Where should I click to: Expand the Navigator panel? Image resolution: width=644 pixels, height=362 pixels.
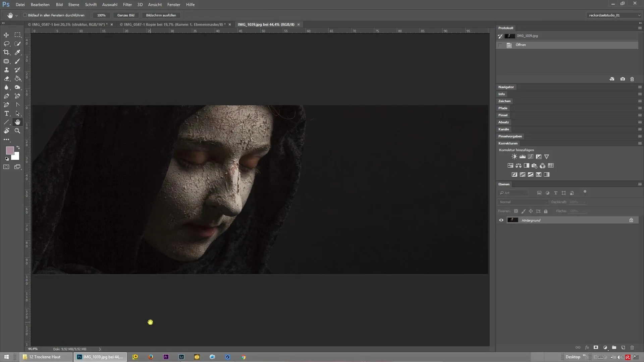tap(506, 87)
